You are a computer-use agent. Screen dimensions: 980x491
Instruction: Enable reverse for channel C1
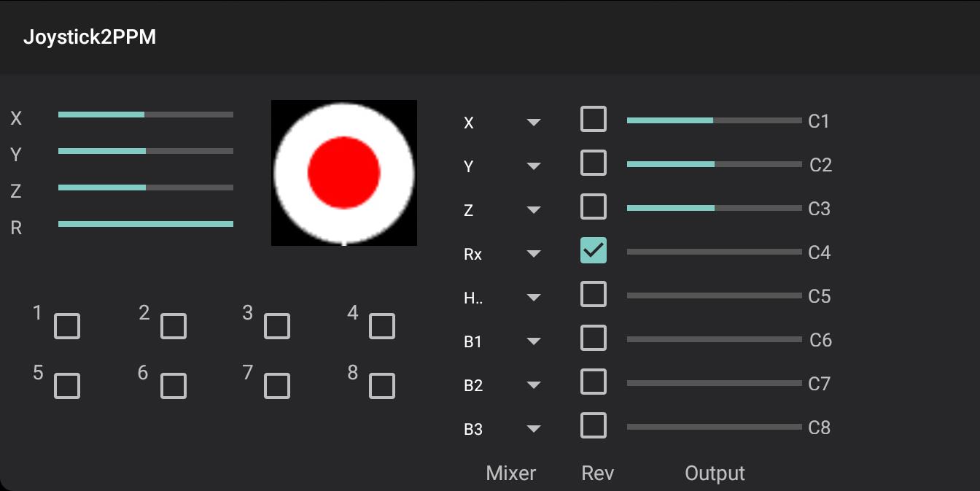[594, 119]
